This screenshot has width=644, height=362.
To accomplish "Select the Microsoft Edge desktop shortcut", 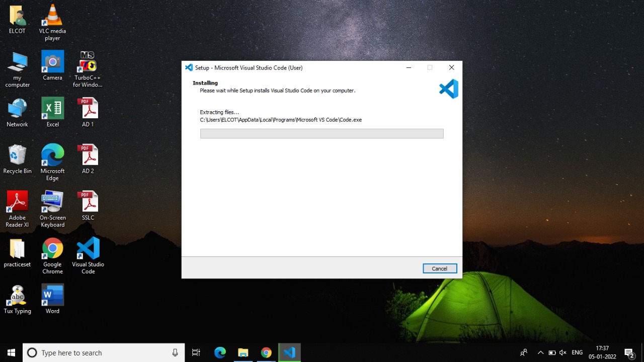I will tap(52, 163).
